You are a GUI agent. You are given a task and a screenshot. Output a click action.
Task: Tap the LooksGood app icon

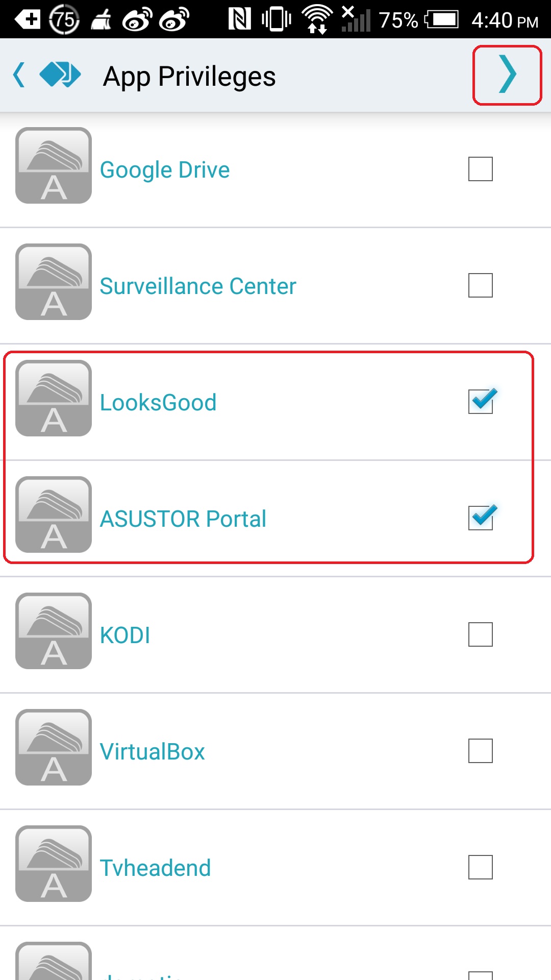click(x=54, y=398)
